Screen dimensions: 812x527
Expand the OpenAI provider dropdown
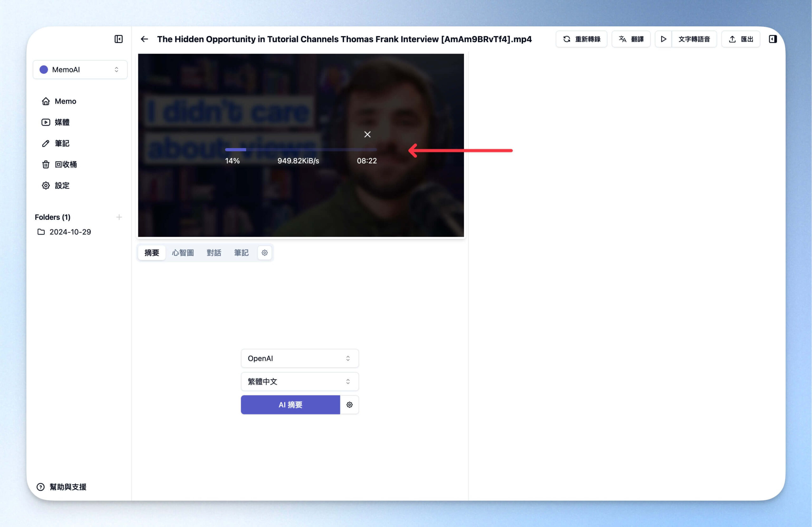pos(299,358)
